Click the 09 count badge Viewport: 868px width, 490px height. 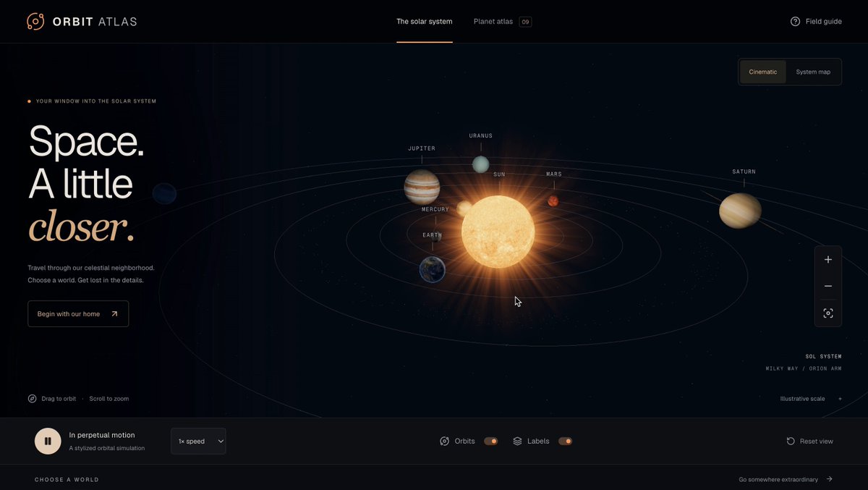pos(526,22)
